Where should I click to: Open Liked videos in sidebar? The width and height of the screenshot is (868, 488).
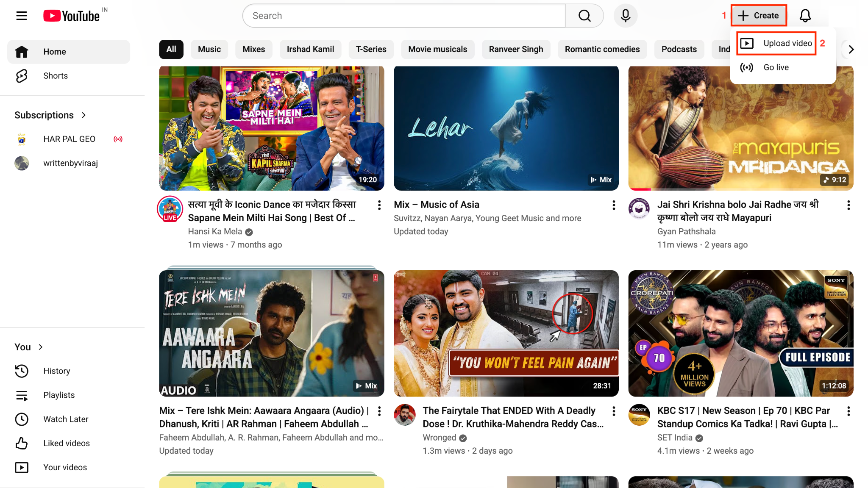coord(66,443)
